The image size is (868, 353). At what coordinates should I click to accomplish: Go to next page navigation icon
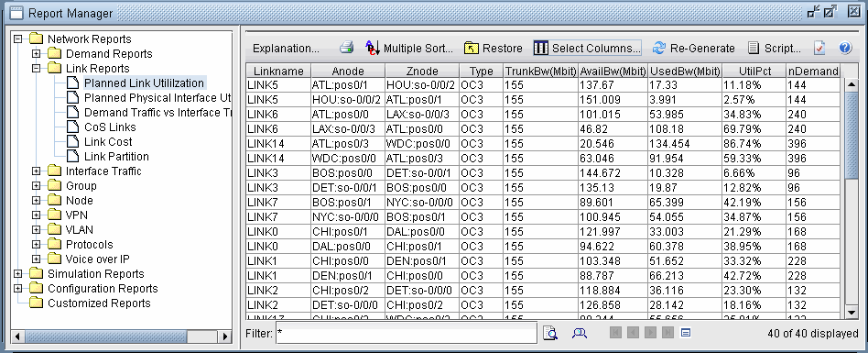[x=650, y=333]
